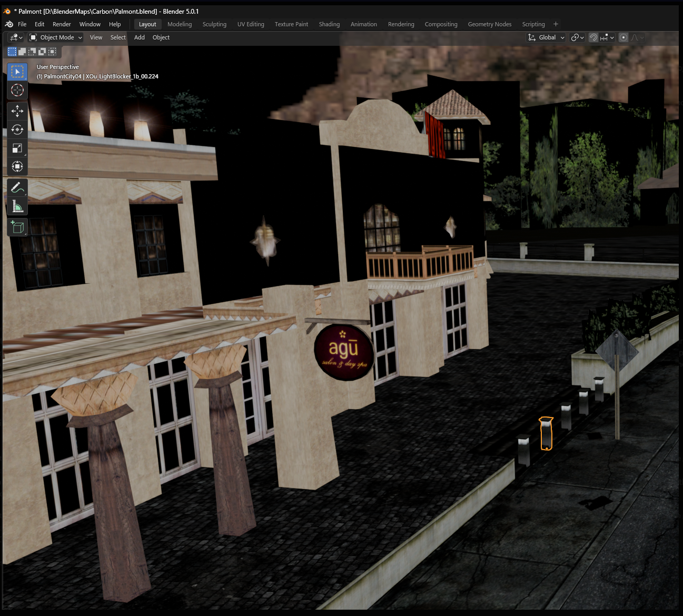Viewport: 683px width, 616px height.
Task: Activate the Measure tool
Action: coord(17,206)
